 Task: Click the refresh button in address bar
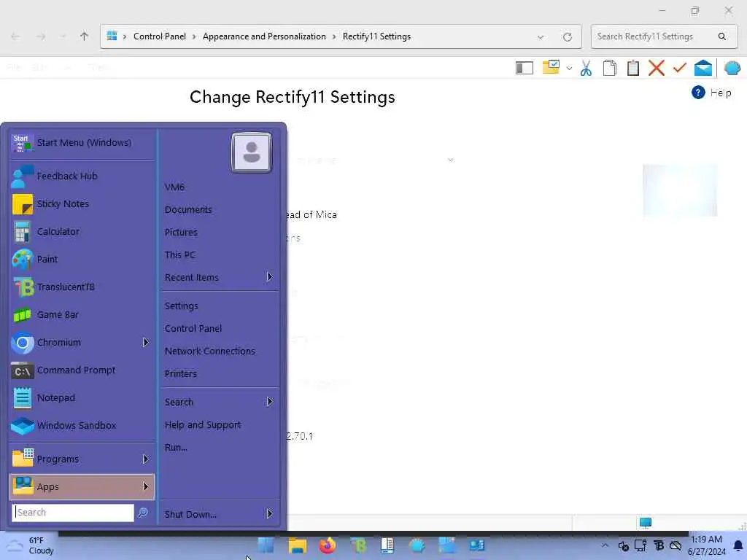click(x=567, y=36)
